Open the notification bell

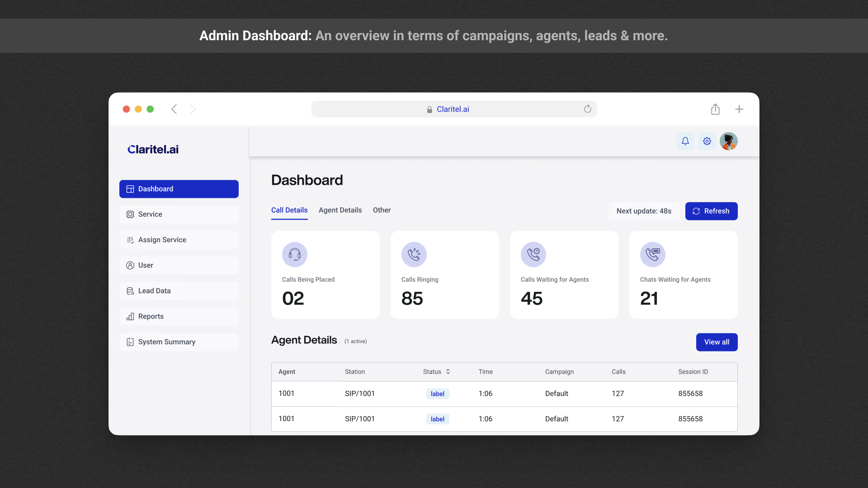tap(685, 141)
